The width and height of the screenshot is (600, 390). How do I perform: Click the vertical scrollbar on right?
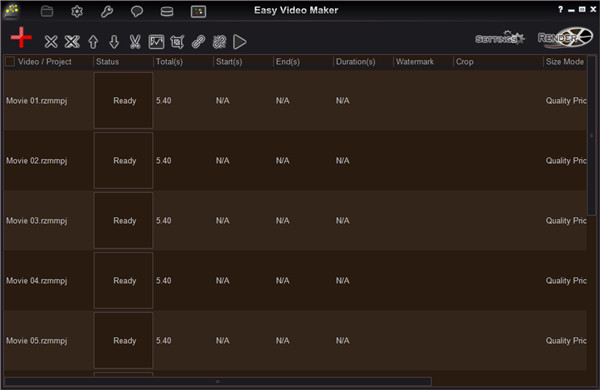click(x=591, y=135)
